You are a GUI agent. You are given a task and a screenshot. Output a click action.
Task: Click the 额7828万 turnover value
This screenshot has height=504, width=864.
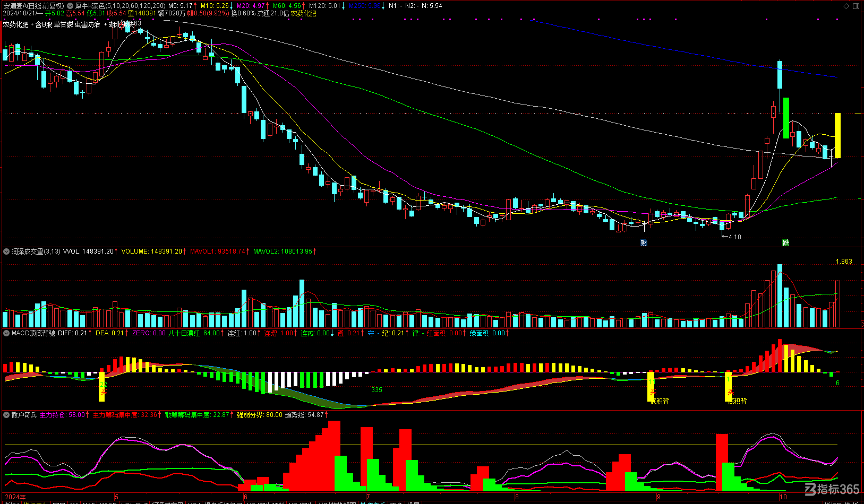[x=172, y=13]
